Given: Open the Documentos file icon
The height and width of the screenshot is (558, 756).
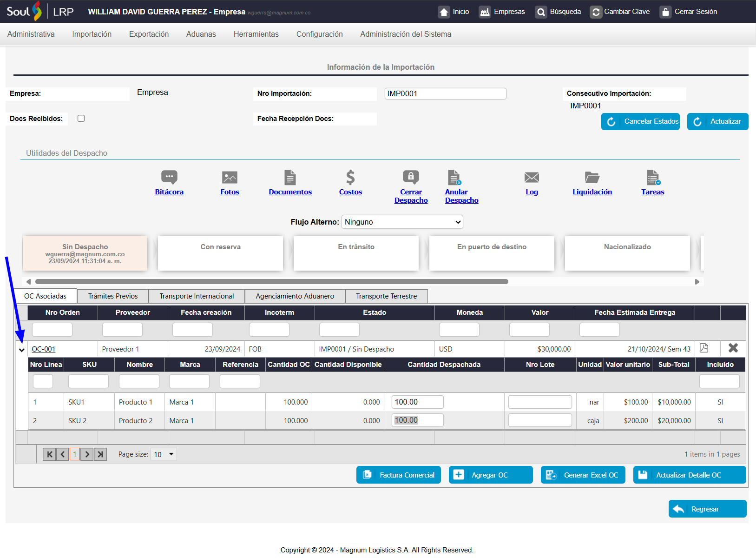Looking at the screenshot, I should click(290, 177).
